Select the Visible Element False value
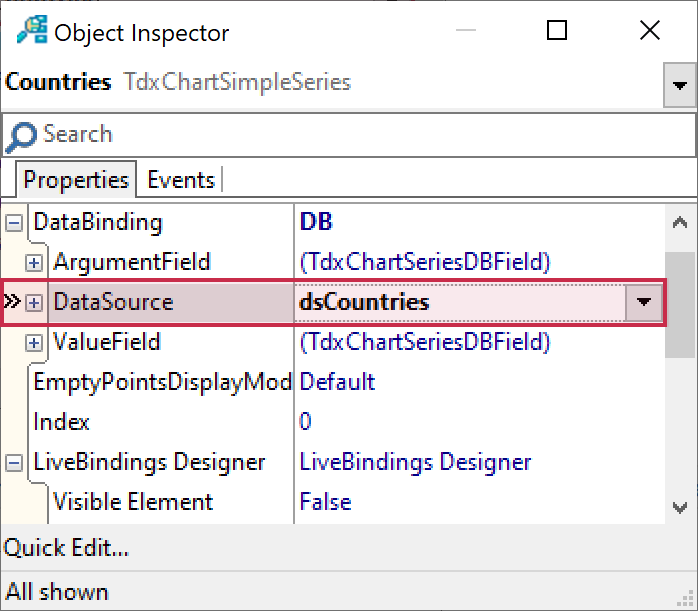This screenshot has width=698, height=611. click(x=326, y=502)
